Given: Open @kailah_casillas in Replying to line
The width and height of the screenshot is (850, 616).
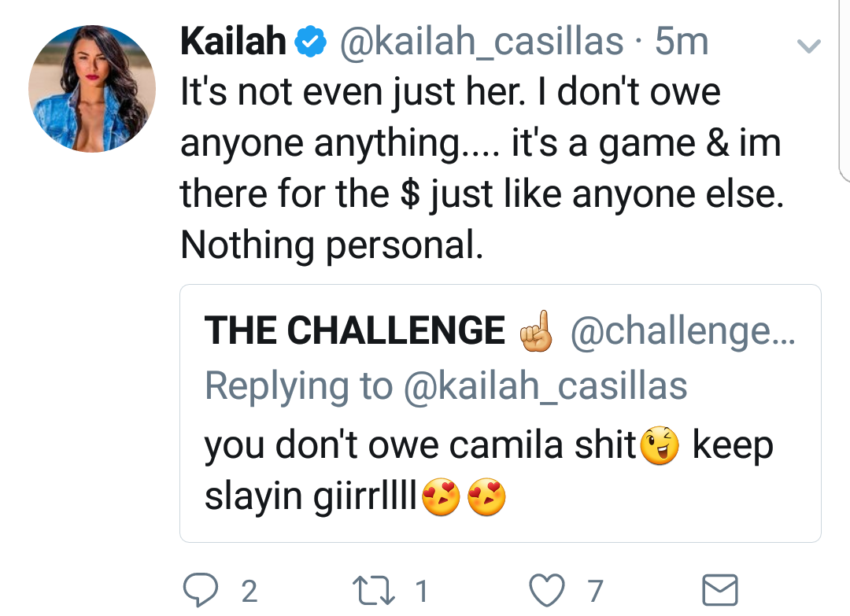Looking at the screenshot, I should 545,386.
